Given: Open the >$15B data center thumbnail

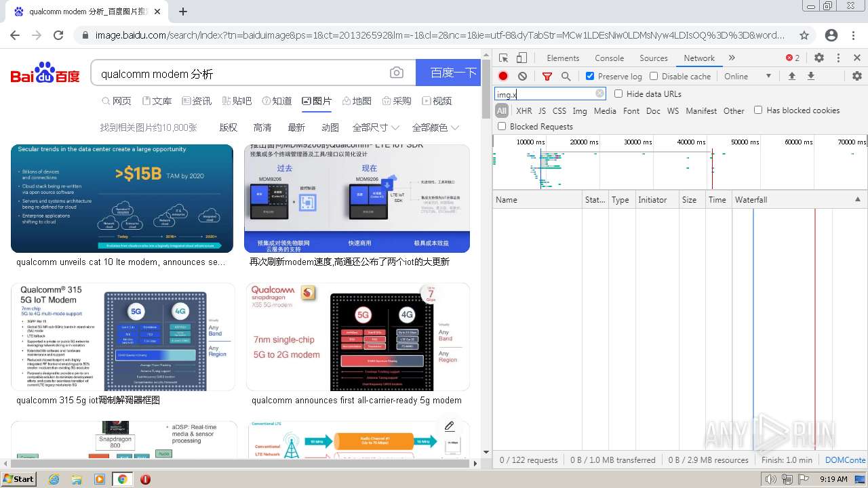Looking at the screenshot, I should 122,198.
